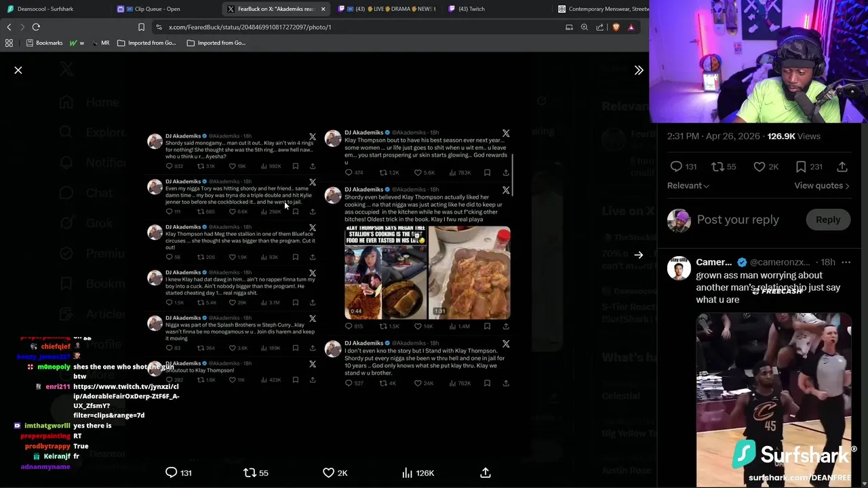Image resolution: width=868 pixels, height=488 pixels.
Task: Reload the page
Action: click(x=36, y=27)
